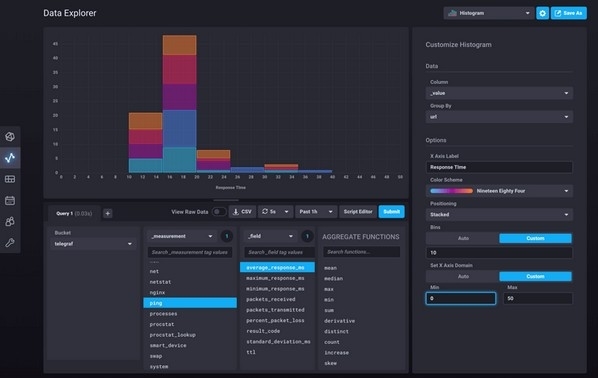Open the Histogram visualization type dropdown
Image resolution: width=598 pixels, height=378 pixels.
(x=489, y=13)
